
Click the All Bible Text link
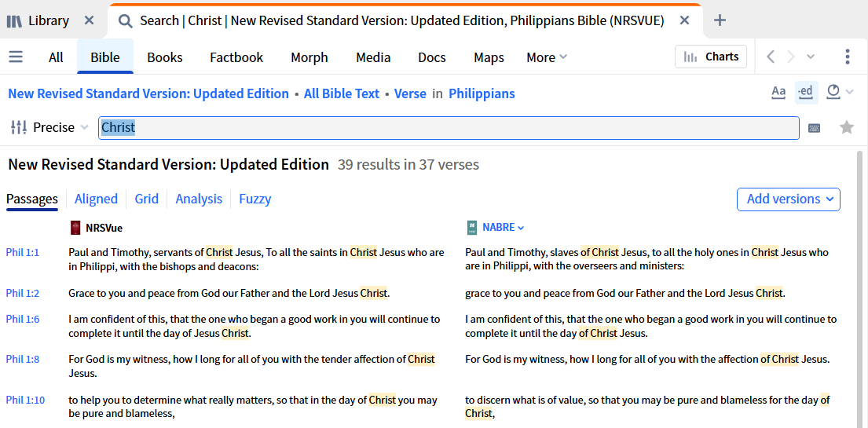pos(342,93)
